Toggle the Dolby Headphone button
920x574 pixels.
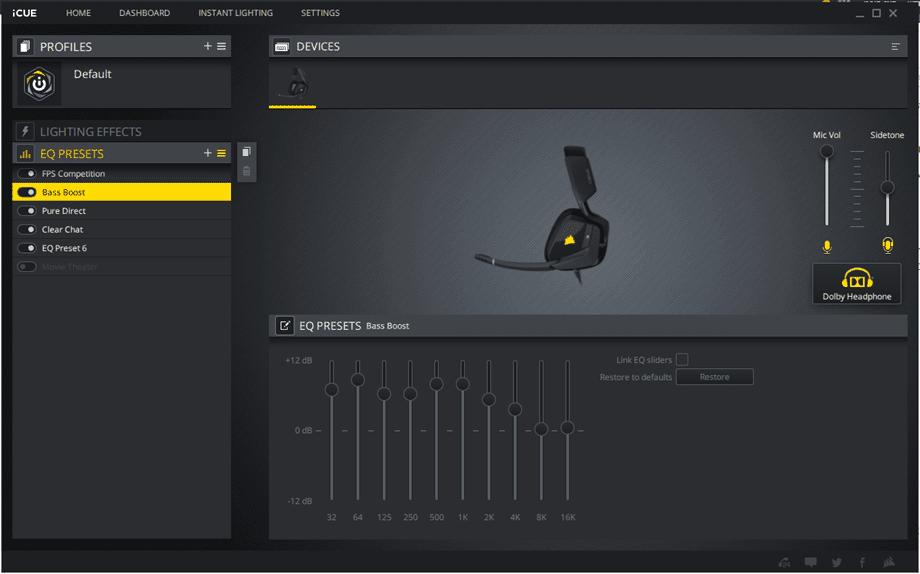pyautogui.click(x=857, y=283)
